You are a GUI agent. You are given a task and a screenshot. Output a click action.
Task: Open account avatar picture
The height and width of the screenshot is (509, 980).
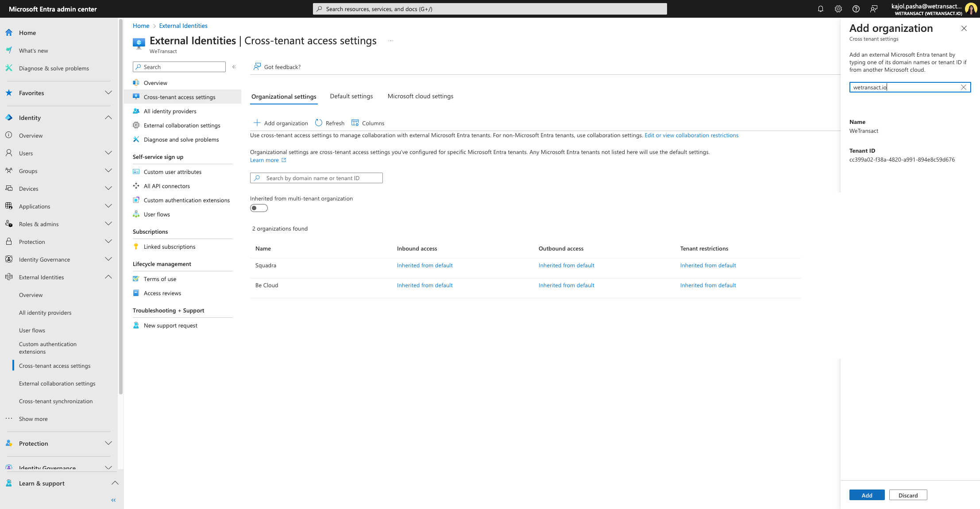(x=971, y=9)
